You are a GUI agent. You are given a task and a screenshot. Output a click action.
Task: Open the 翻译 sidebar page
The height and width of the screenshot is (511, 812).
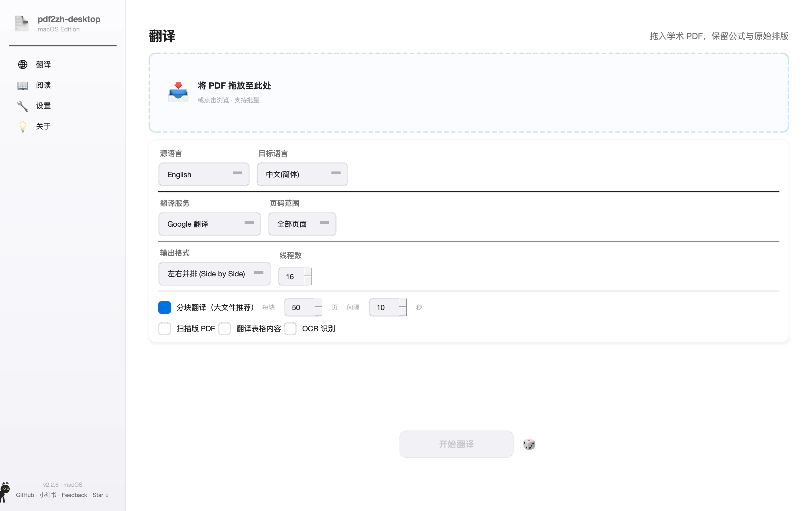[x=63, y=64]
